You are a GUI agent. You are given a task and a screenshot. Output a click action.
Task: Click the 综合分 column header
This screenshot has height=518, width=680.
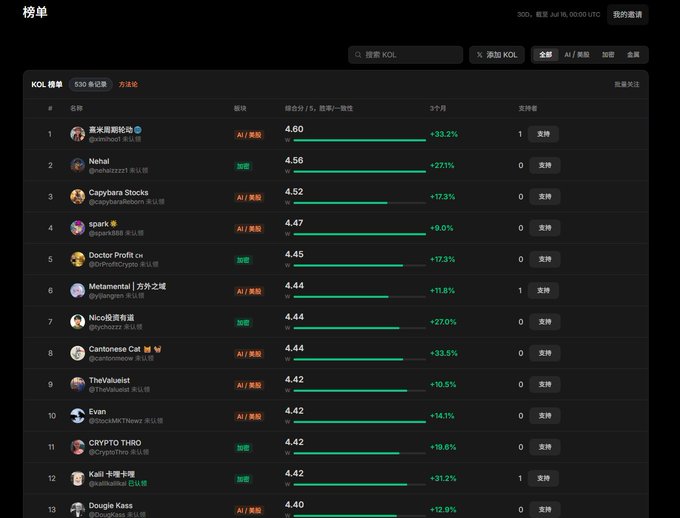319,108
